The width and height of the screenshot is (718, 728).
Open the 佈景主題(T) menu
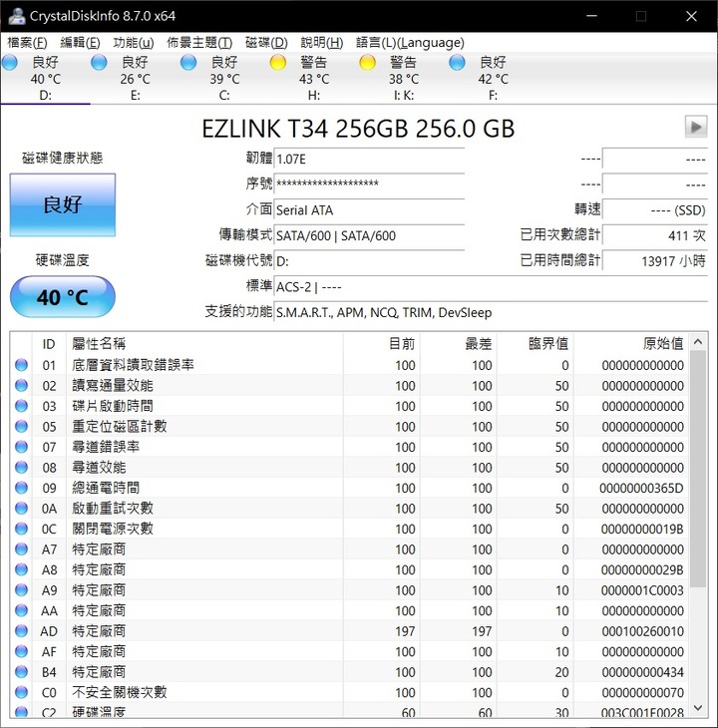click(x=199, y=43)
